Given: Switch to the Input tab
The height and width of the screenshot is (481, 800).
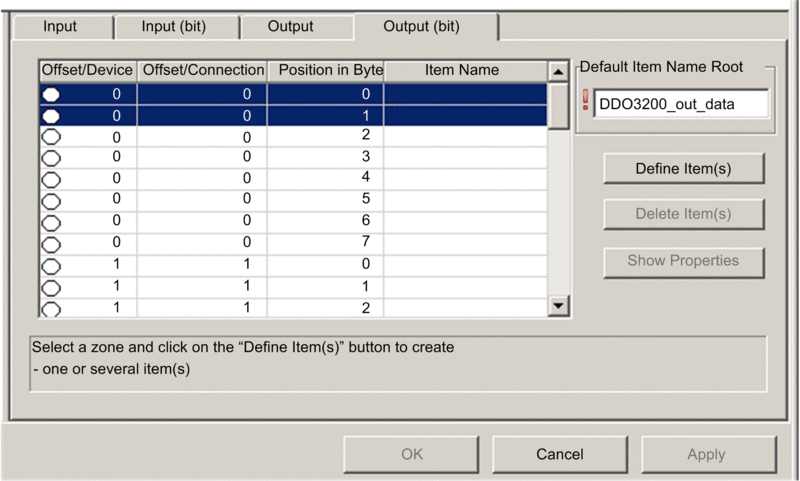Looking at the screenshot, I should point(60,27).
